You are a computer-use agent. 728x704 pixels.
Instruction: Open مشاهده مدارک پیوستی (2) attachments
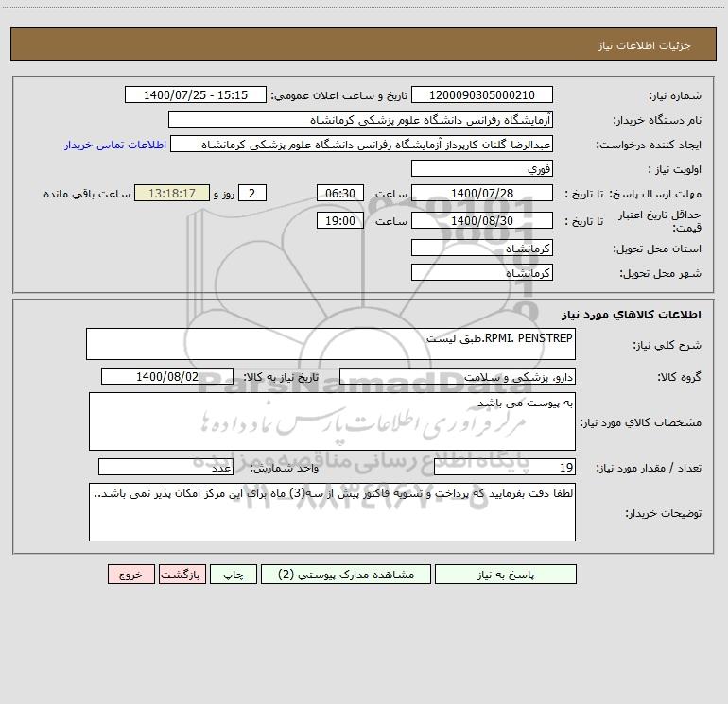[346, 574]
